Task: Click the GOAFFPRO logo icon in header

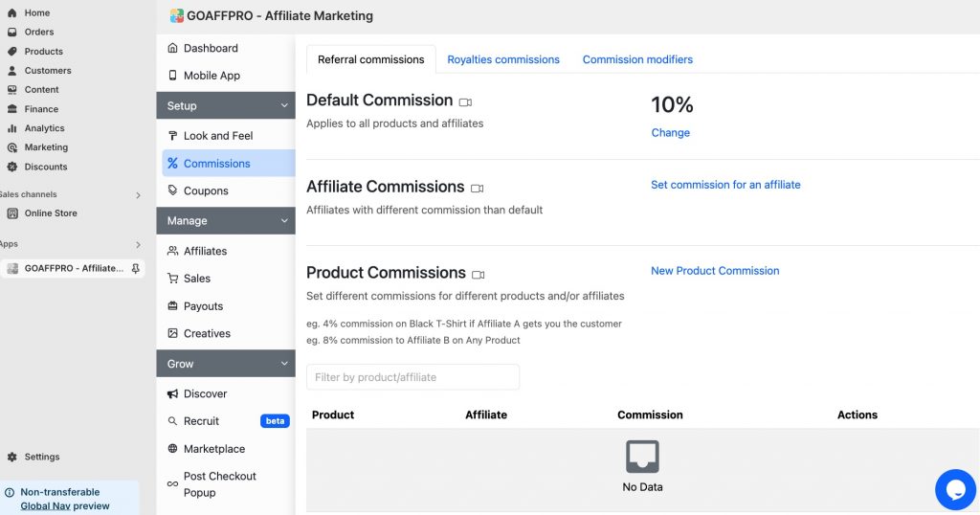Action: point(177,15)
